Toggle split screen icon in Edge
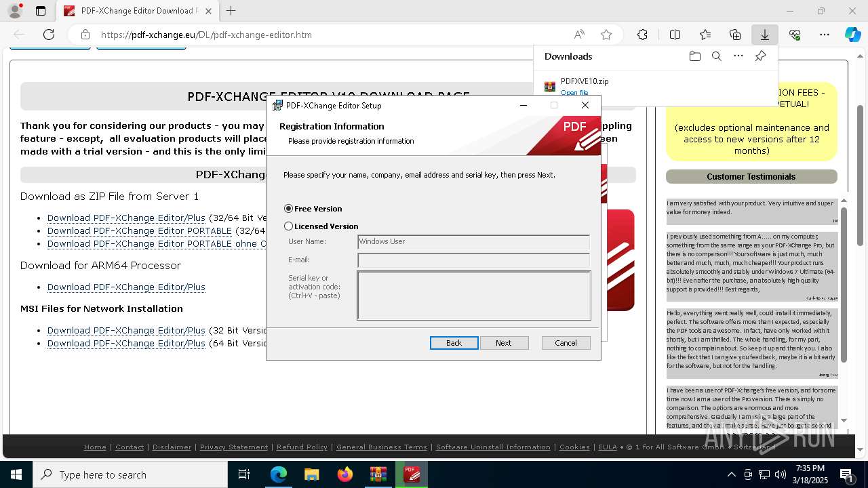The width and height of the screenshot is (868, 488). tap(675, 35)
